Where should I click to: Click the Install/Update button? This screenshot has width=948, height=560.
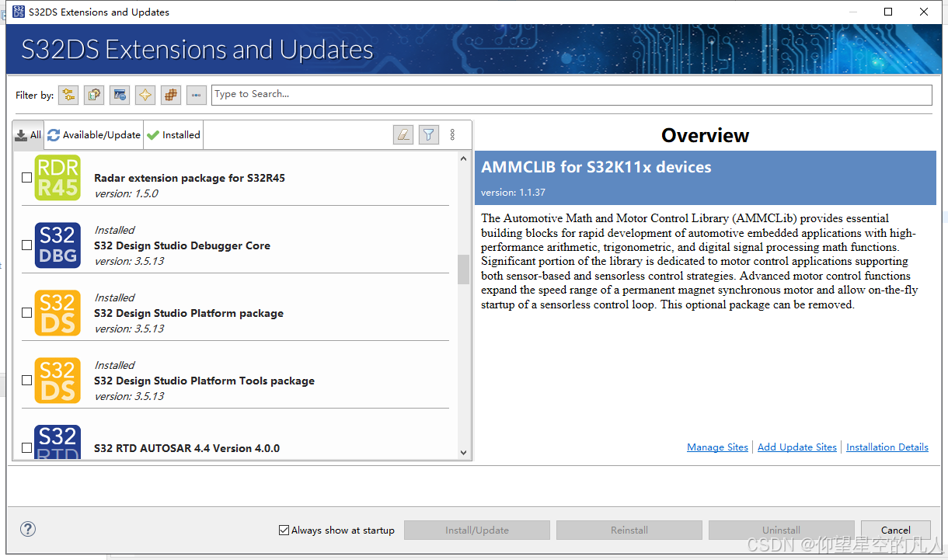point(477,530)
